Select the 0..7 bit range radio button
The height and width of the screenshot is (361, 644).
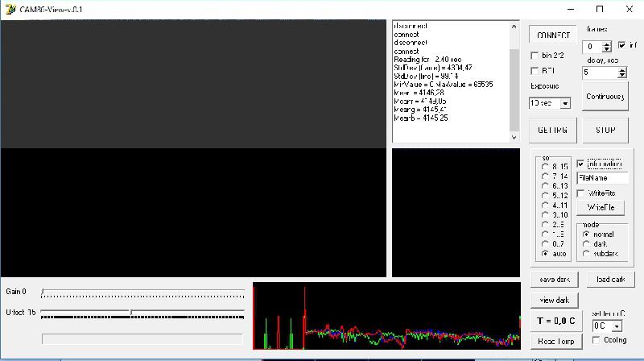(x=545, y=244)
